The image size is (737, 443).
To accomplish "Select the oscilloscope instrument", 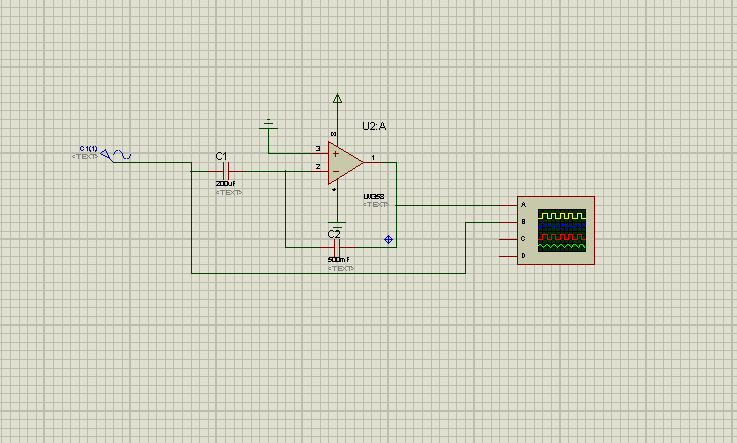I will point(556,230).
